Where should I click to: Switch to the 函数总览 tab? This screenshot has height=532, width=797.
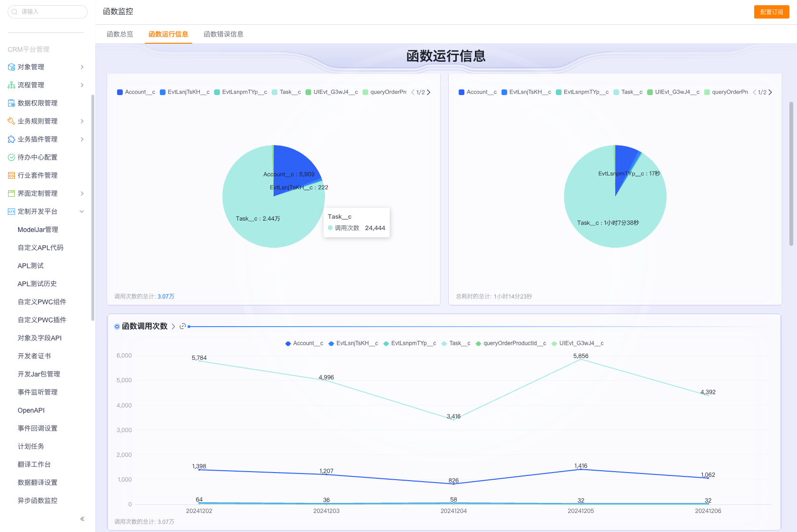[120, 34]
